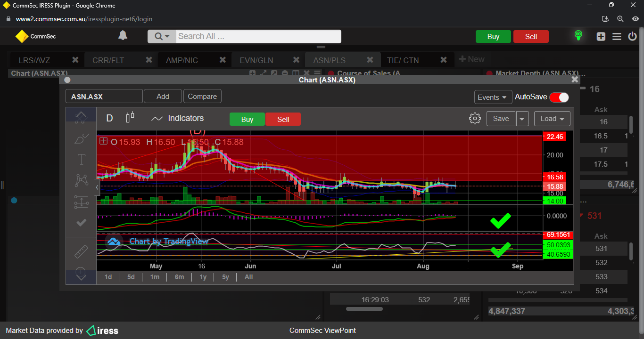Select the 6m time range

pyautogui.click(x=179, y=277)
